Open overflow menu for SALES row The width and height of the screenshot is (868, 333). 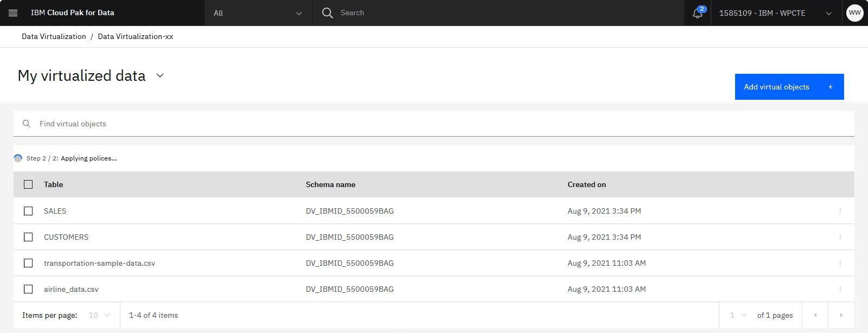840,211
